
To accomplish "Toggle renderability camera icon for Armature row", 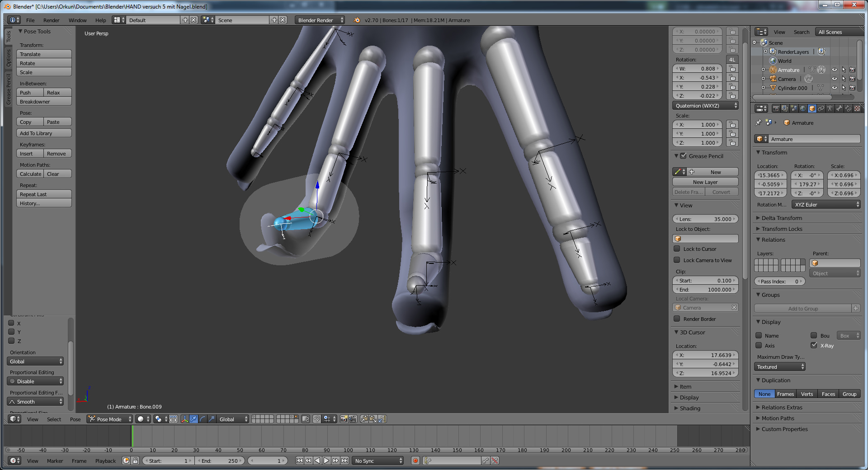I will (852, 70).
